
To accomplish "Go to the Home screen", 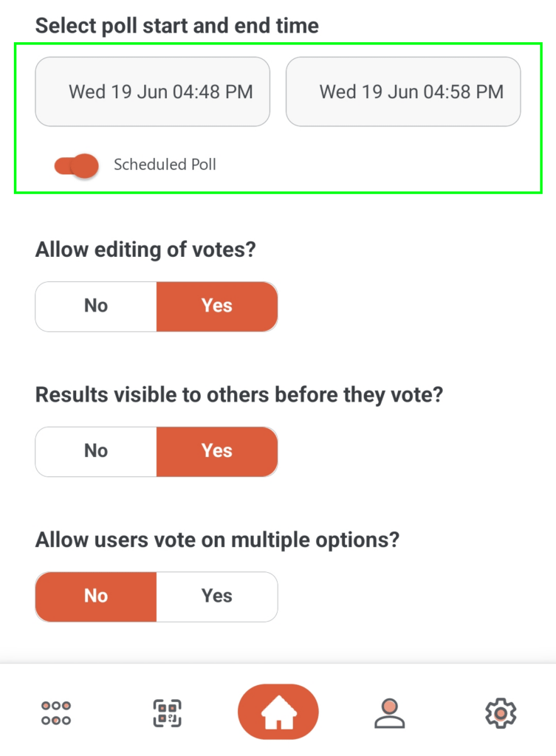I will (x=278, y=712).
